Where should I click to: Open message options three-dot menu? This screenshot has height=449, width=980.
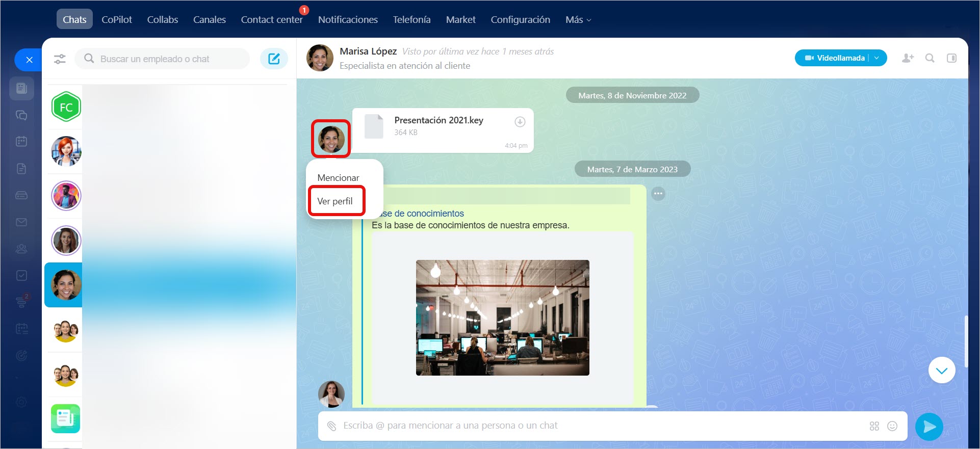click(x=658, y=194)
